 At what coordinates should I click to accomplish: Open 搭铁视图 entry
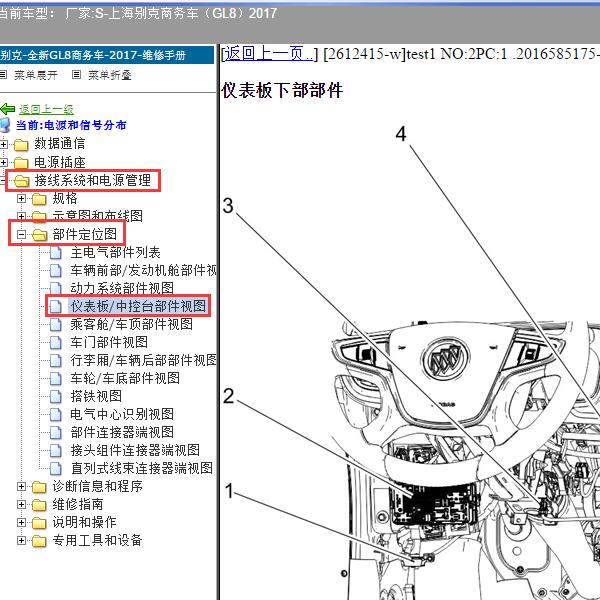(96, 396)
